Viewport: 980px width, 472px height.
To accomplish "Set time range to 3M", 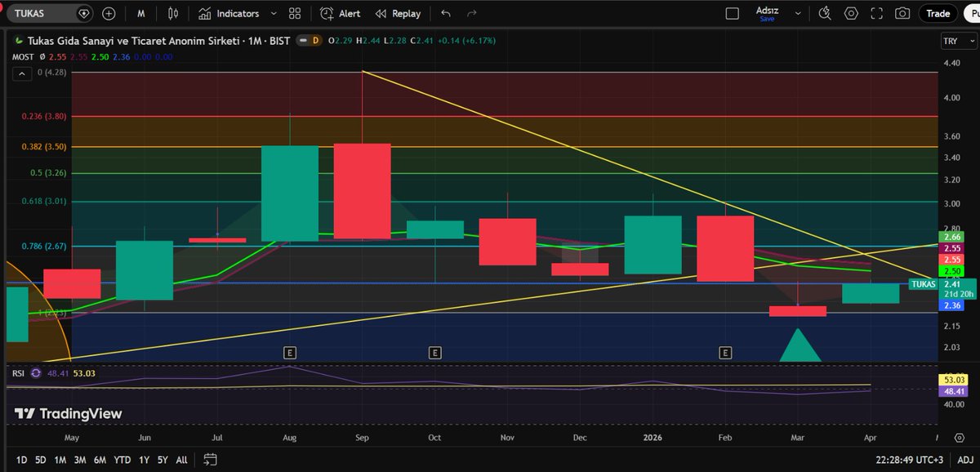I will coord(80,459).
